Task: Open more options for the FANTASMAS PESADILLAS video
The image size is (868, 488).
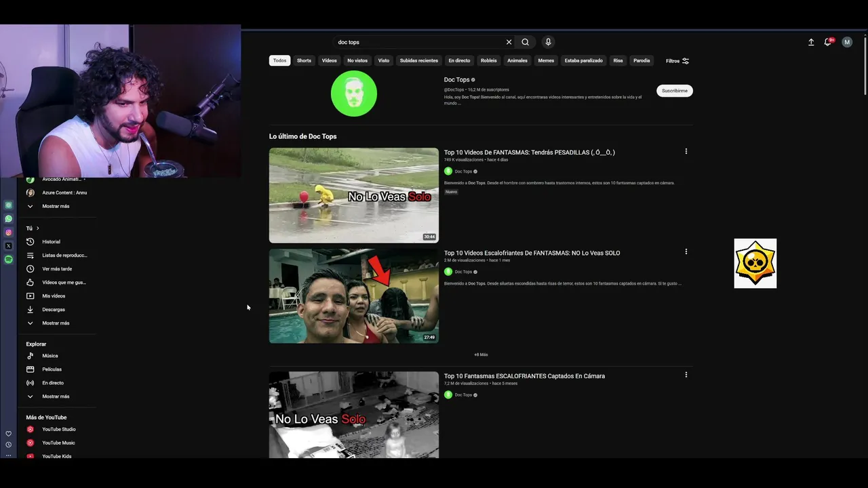Action: point(686,151)
